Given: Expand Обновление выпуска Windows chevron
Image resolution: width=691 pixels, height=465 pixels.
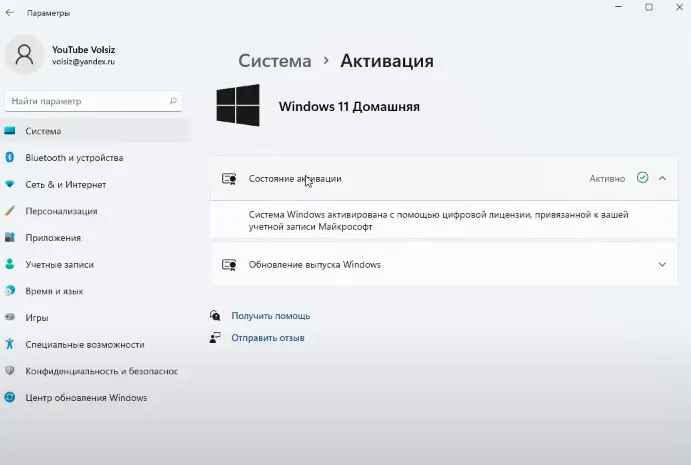Looking at the screenshot, I should click(x=662, y=264).
